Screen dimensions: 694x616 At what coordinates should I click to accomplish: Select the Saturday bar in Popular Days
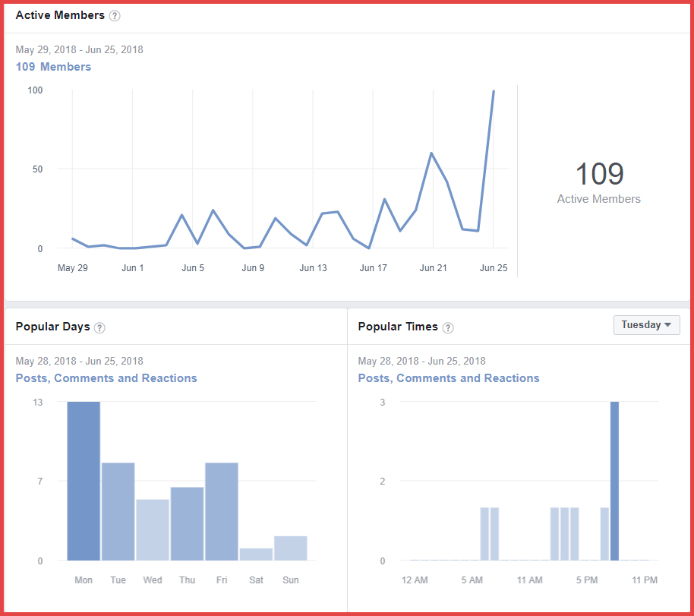pos(256,554)
